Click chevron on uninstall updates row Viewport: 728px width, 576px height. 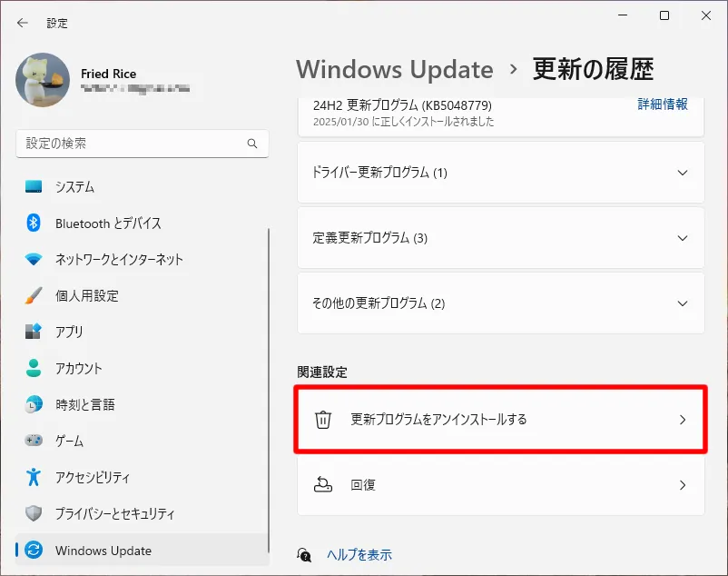(683, 420)
